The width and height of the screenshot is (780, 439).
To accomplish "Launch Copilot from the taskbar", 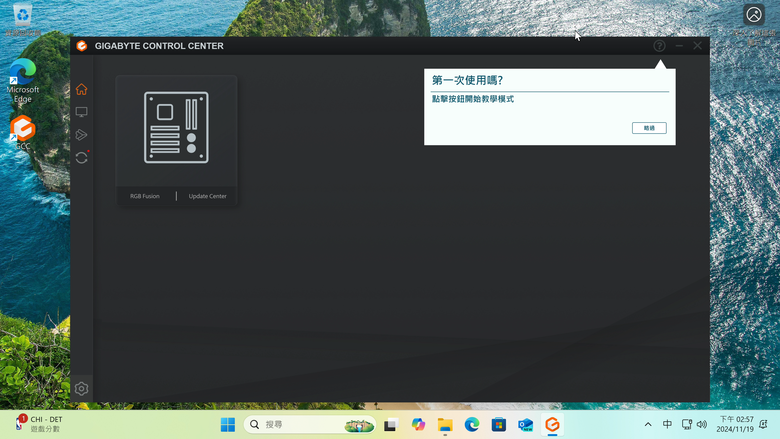I will coord(418,425).
